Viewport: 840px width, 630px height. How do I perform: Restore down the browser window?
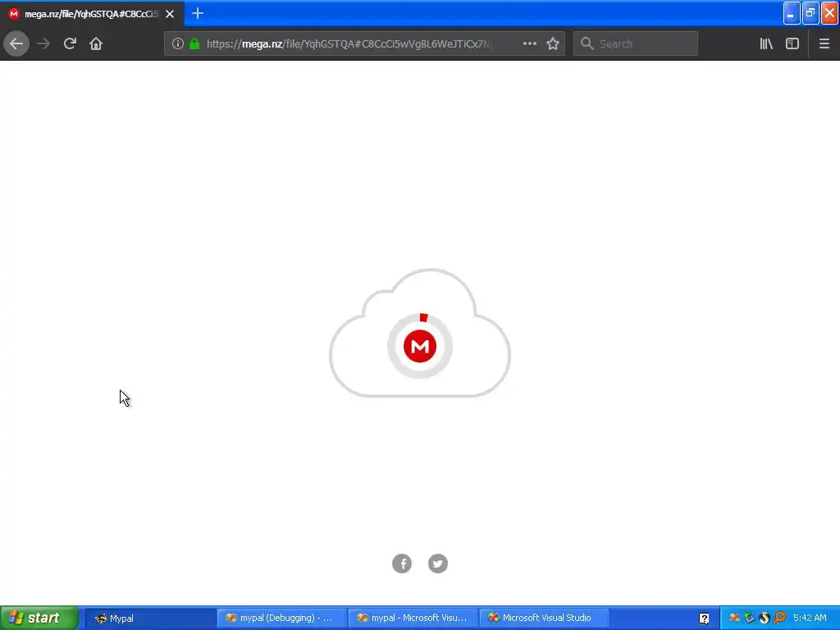click(810, 13)
